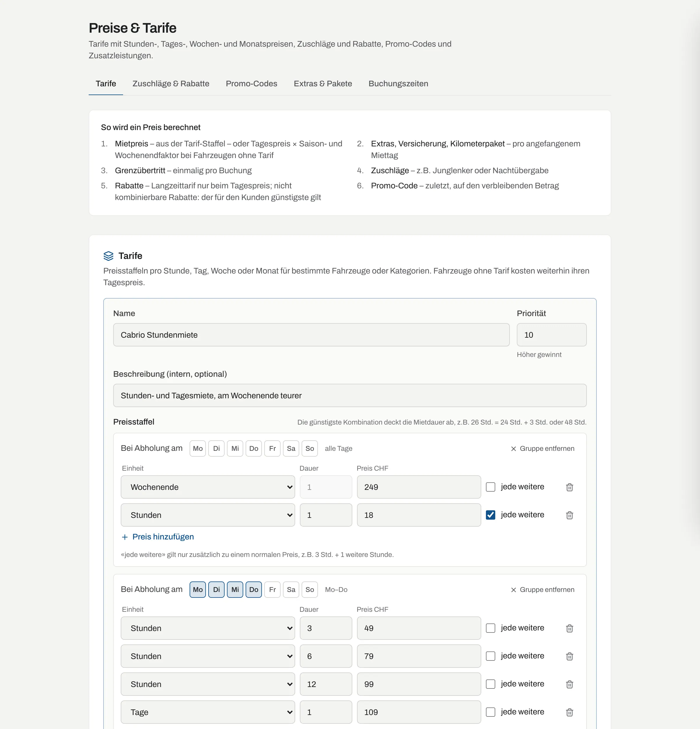Deselect Mo in the Mo–Do group

pos(198,590)
